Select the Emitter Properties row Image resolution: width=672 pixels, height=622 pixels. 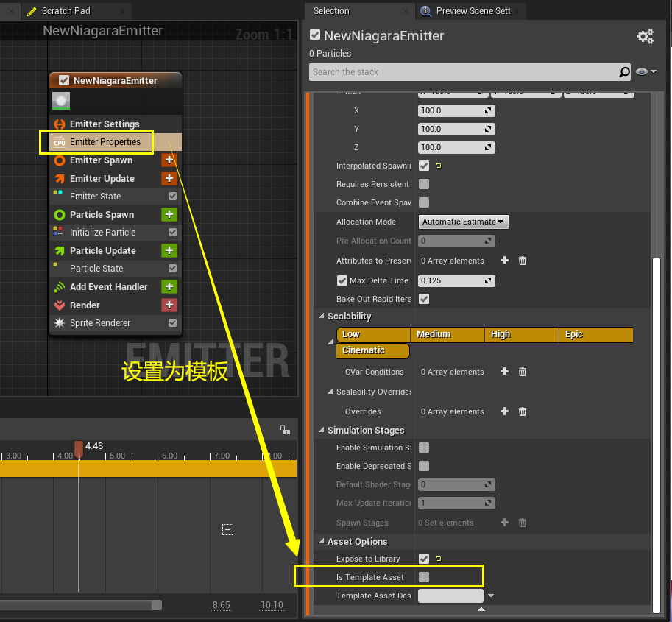pos(116,142)
